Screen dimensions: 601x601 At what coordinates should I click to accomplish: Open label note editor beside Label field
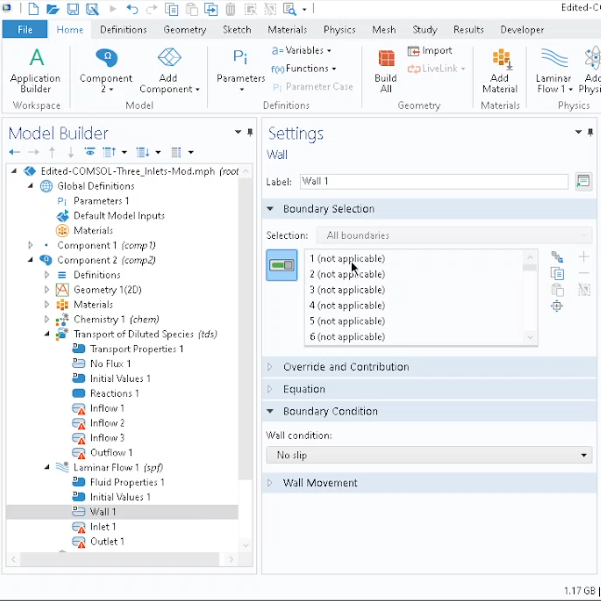point(583,181)
